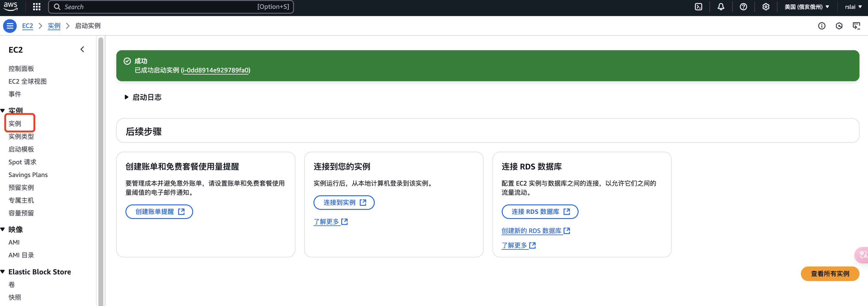Open instance ID i-0dd8914e929789fa0 link
The height and width of the screenshot is (306, 868).
pos(216,70)
